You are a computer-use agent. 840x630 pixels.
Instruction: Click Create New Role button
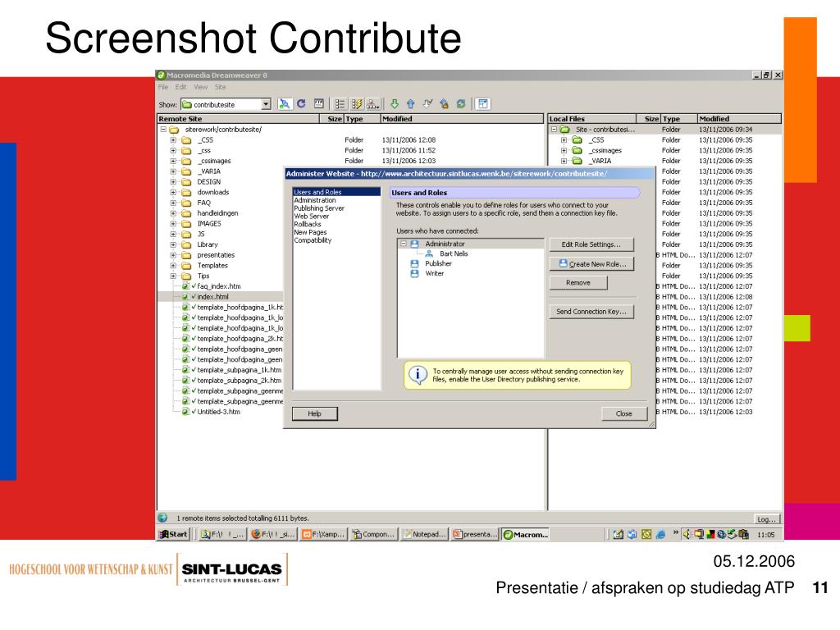point(591,264)
